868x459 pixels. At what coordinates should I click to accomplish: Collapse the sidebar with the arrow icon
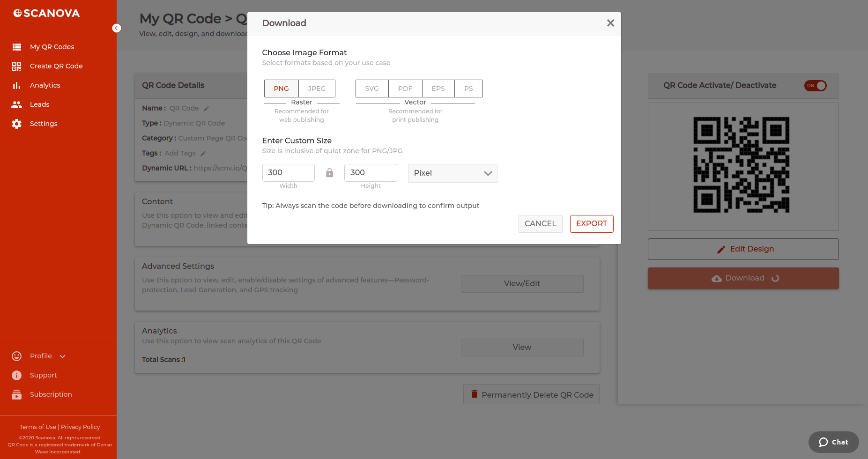coord(117,28)
